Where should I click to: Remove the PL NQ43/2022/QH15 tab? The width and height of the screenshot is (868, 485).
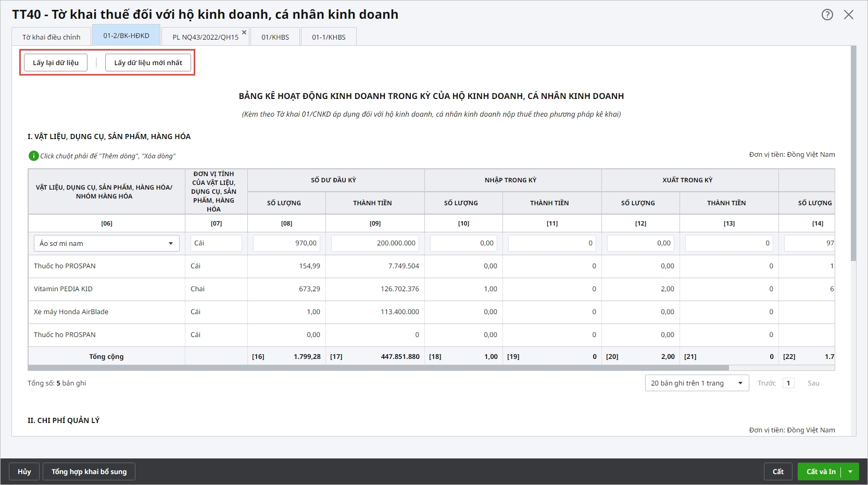coord(244,32)
